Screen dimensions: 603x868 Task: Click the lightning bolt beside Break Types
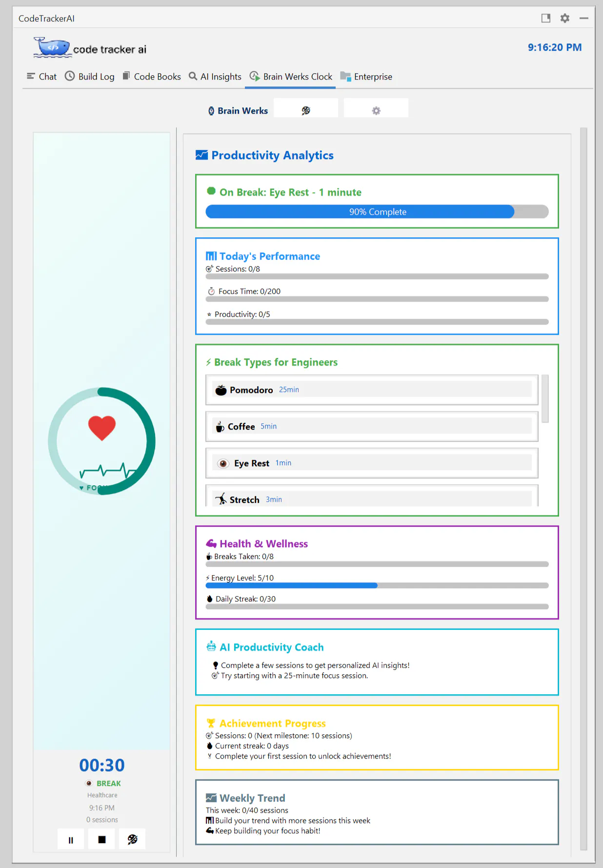tap(208, 362)
